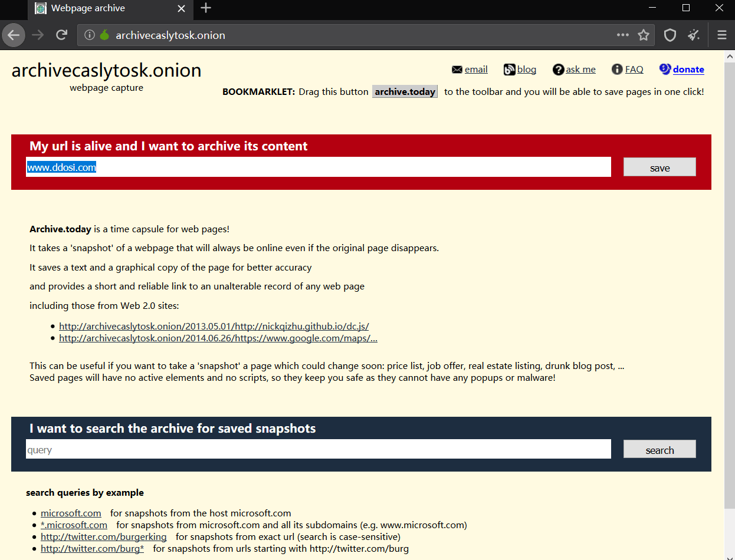This screenshot has height=560, width=735.
Task: Click the address bar URL text
Action: pyautogui.click(x=170, y=35)
